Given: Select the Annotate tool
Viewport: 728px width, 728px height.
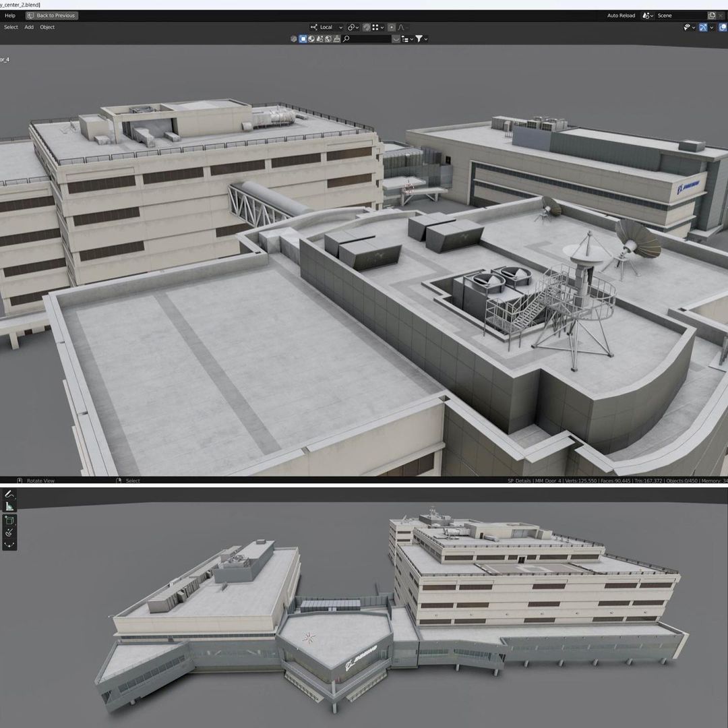Looking at the screenshot, I should tap(9, 494).
